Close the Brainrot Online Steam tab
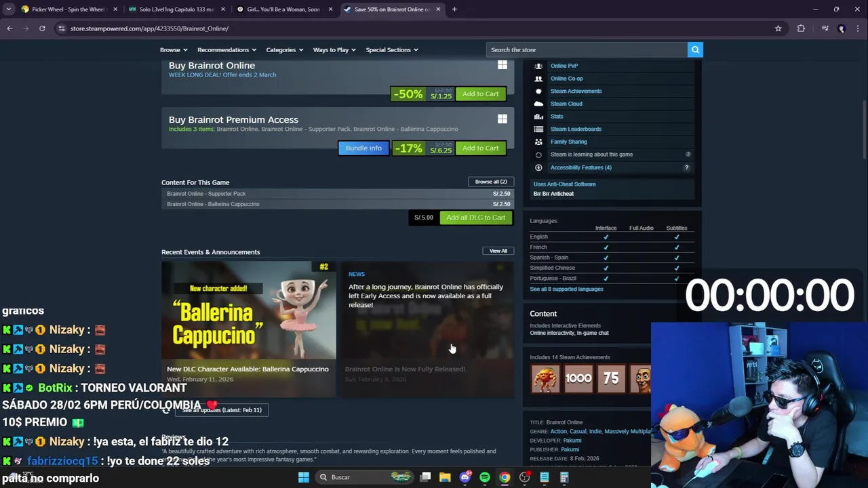This screenshot has height=488, width=868. pos(438,9)
